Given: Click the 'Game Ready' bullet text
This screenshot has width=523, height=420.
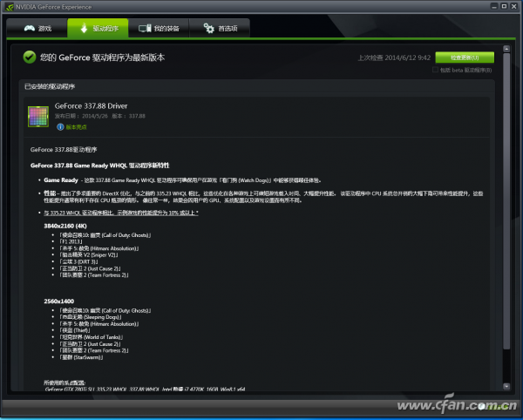Looking at the screenshot, I should click(61, 180).
